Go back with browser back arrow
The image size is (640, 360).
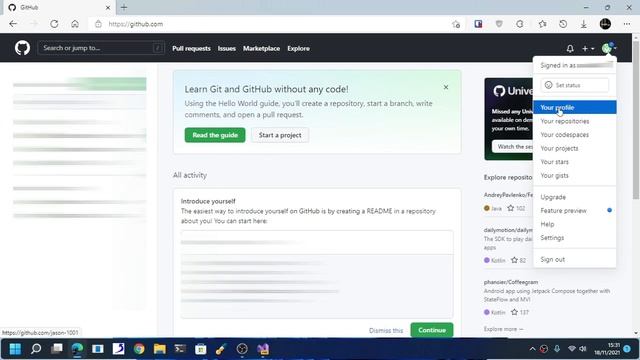[x=13, y=24]
